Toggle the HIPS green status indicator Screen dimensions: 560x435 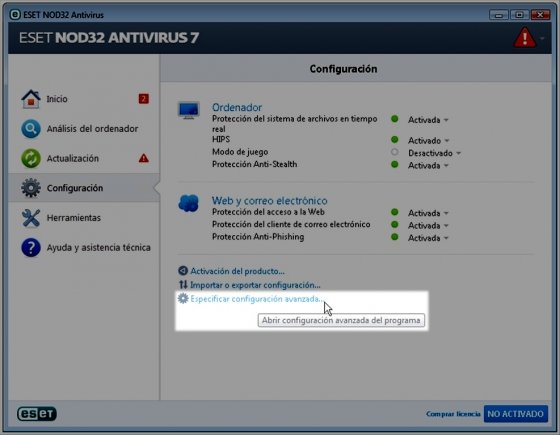[395, 140]
